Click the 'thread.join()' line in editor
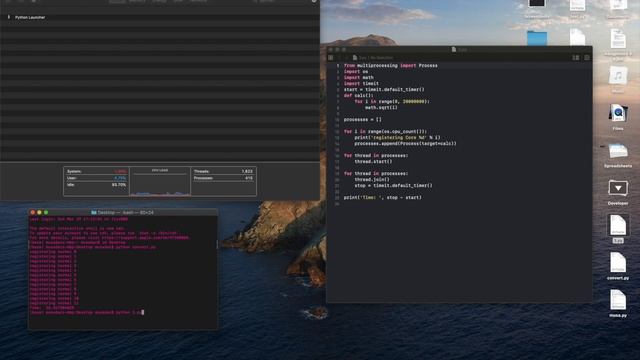This screenshot has width=640, height=360. pos(372,180)
